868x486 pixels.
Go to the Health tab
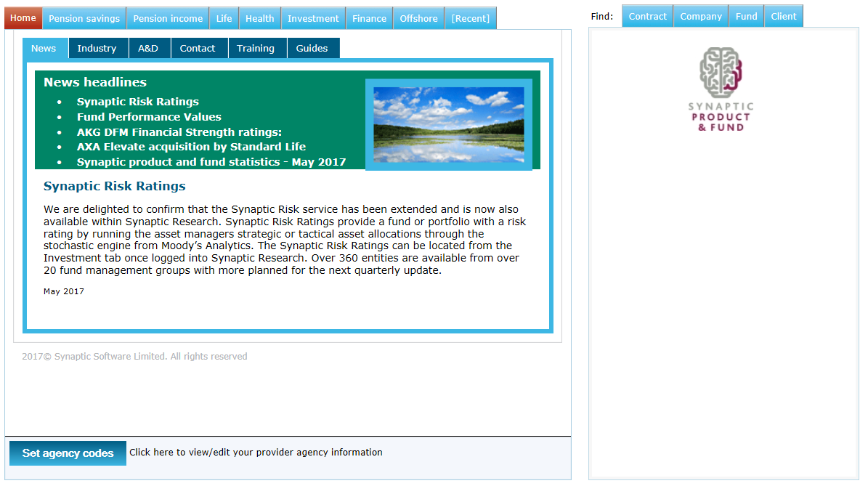click(259, 18)
